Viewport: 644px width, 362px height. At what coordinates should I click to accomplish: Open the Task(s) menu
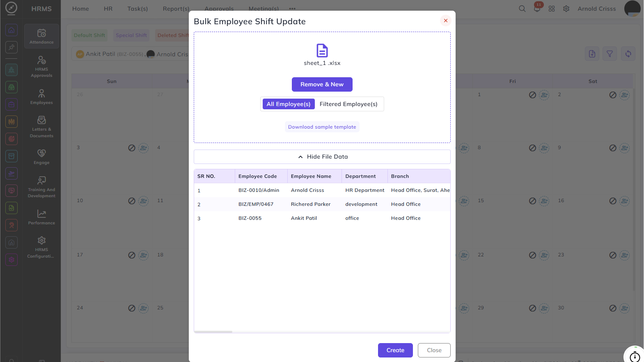138,9
